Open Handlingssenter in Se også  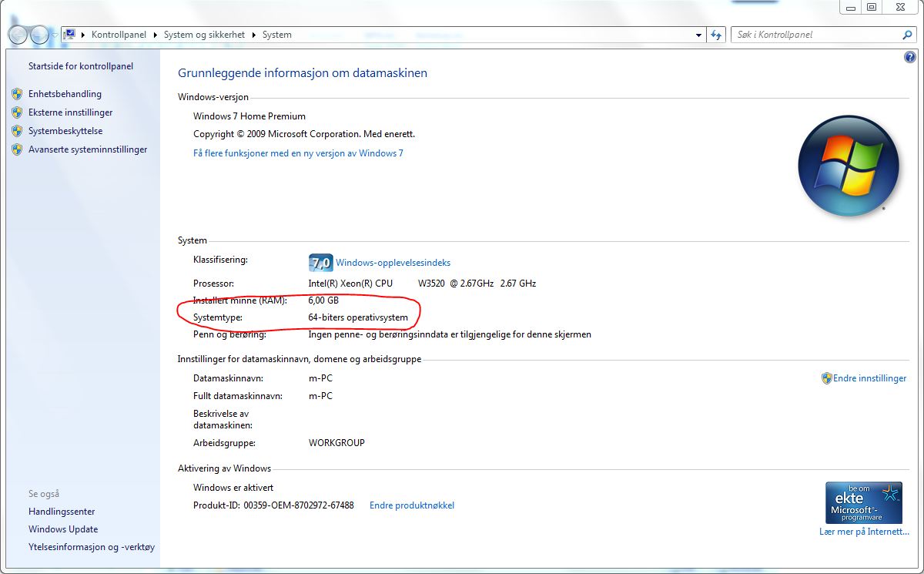(x=62, y=512)
